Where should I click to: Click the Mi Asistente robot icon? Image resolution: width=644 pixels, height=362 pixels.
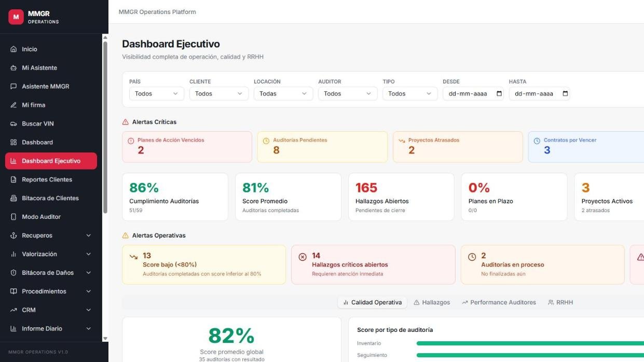click(13, 68)
